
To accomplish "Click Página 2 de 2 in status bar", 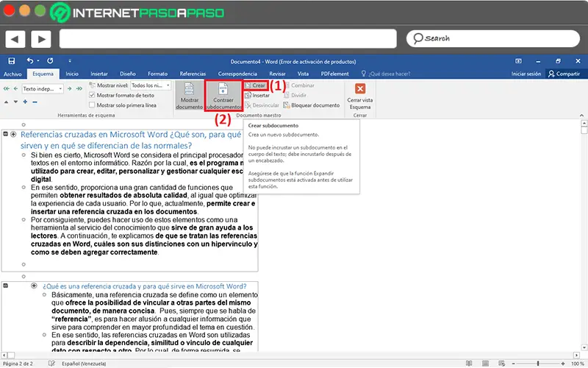I will click(18, 364).
